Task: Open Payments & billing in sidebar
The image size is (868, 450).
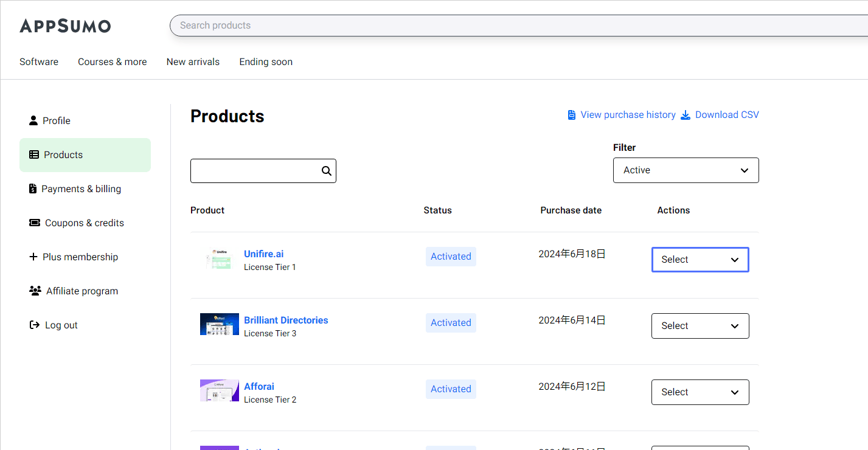Action: tap(81, 189)
